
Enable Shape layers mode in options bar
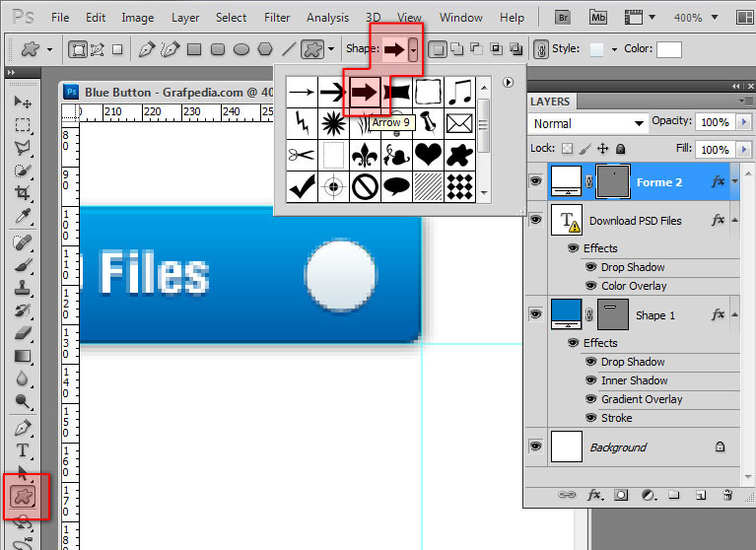tap(77, 49)
